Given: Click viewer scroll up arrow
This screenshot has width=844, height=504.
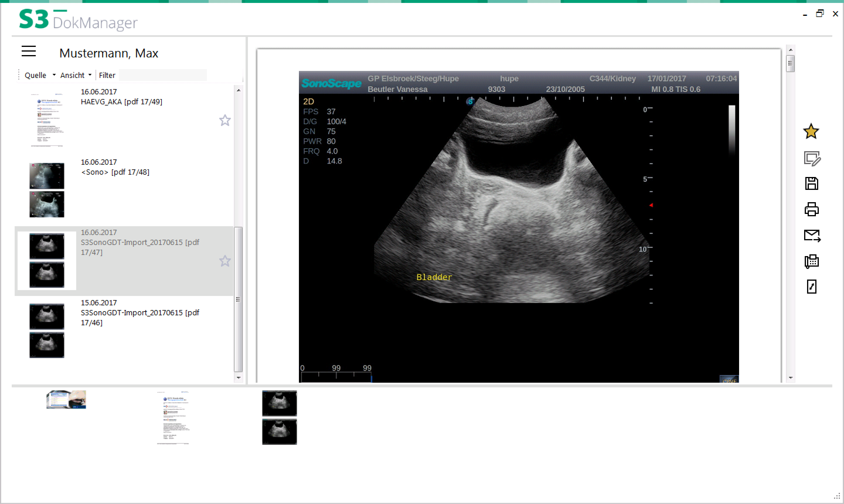Looking at the screenshot, I should [x=791, y=50].
